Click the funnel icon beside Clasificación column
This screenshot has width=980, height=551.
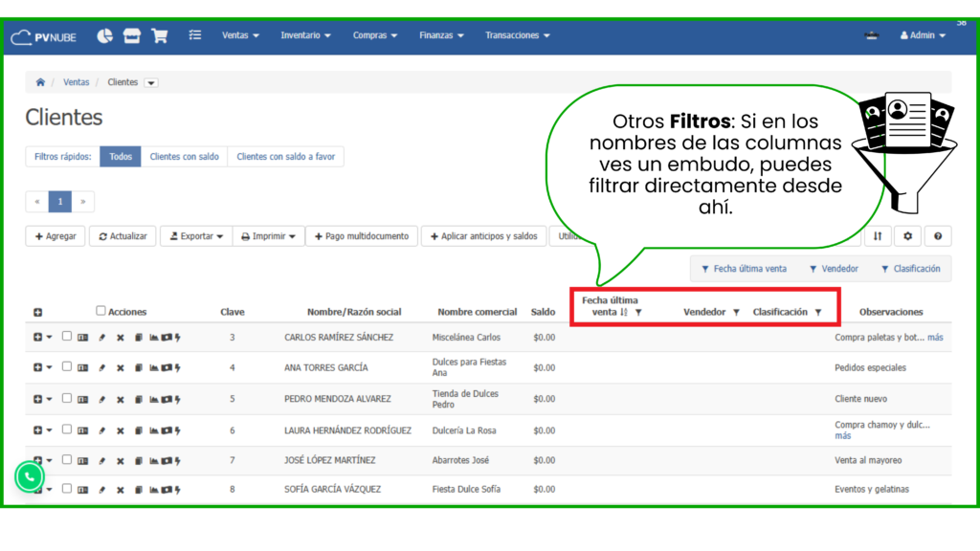click(x=818, y=312)
